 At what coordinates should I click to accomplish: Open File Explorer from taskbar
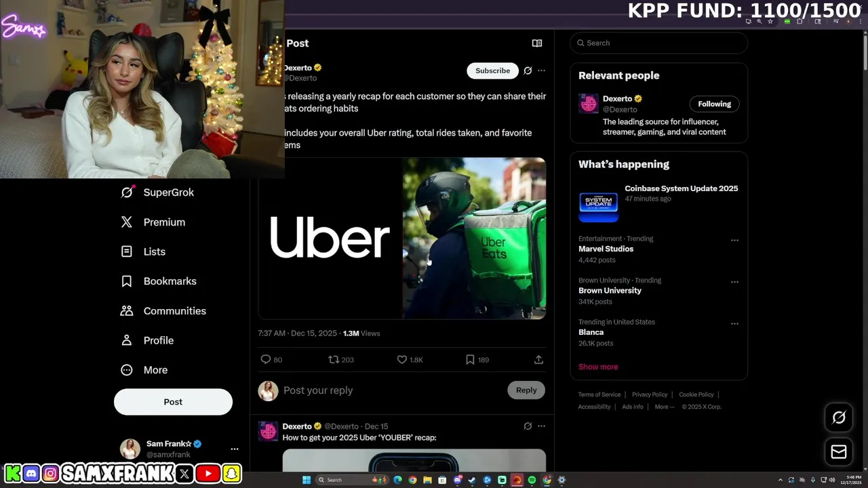pyautogui.click(x=427, y=480)
